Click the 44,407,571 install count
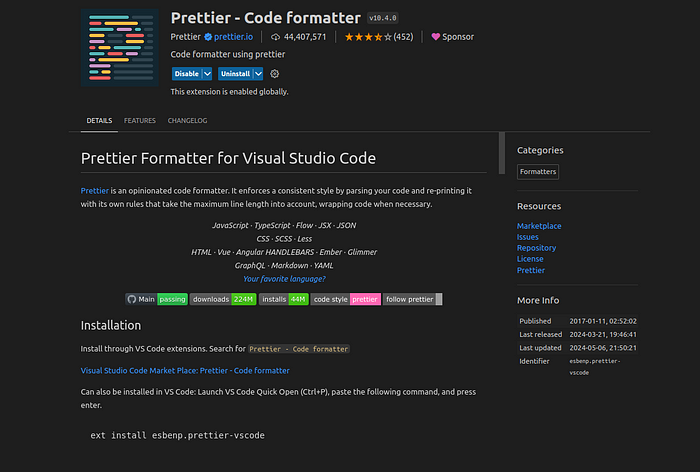This screenshot has width=700, height=472. pos(305,37)
